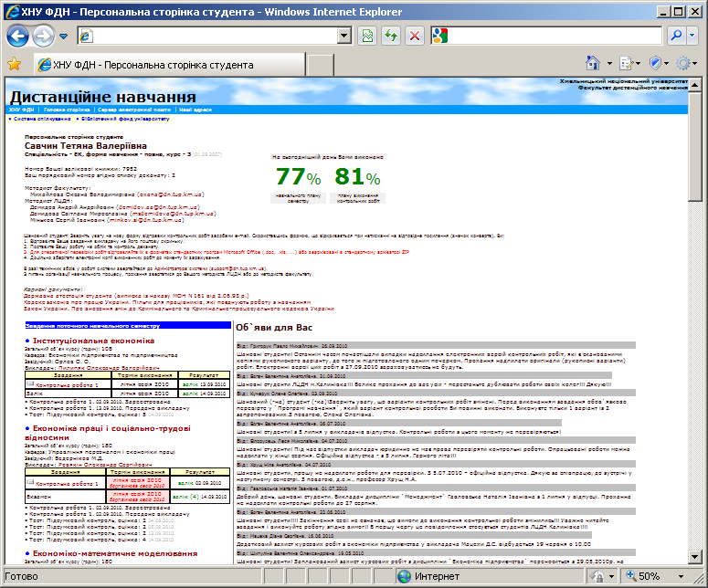Open the Інституціональна економіка course heading
The image size is (708, 588).
pyautogui.click(x=93, y=341)
